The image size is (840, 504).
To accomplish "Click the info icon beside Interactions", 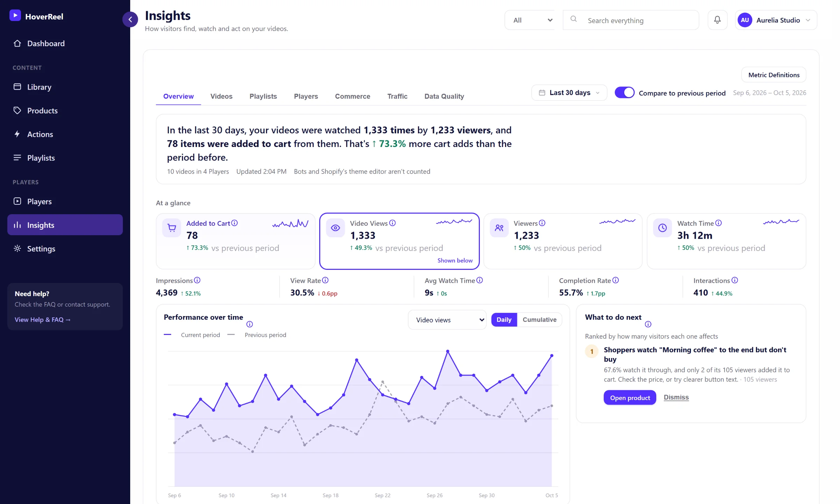I will (735, 280).
